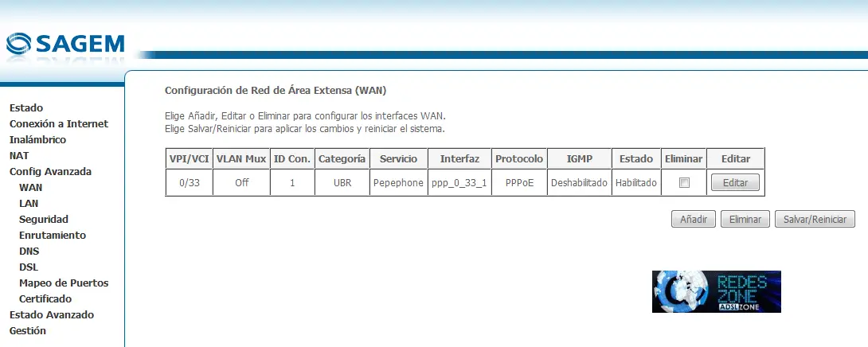Click the Interfaz column header
This screenshot has height=347, width=868.
tap(459, 159)
